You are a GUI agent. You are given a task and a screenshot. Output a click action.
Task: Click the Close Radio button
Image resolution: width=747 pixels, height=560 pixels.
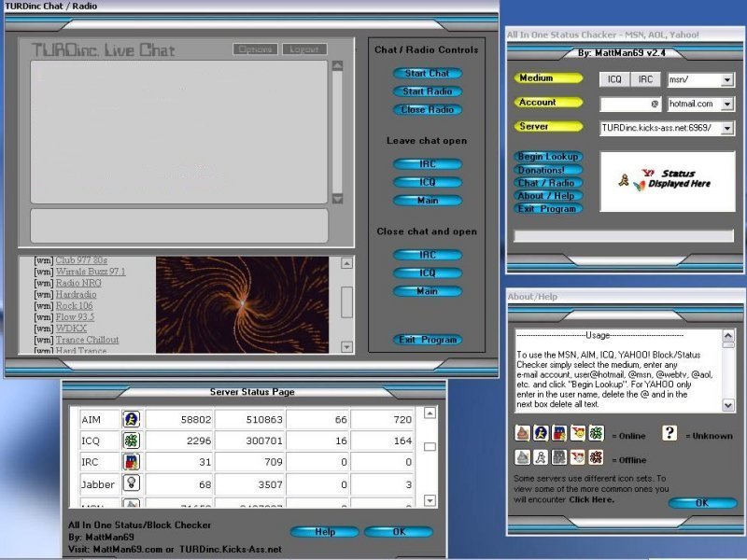[428, 109]
